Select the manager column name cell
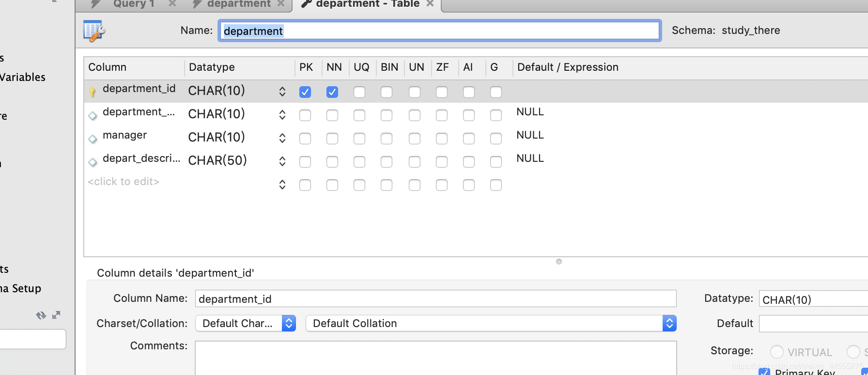Image resolution: width=868 pixels, height=375 pixels. pyautogui.click(x=124, y=135)
